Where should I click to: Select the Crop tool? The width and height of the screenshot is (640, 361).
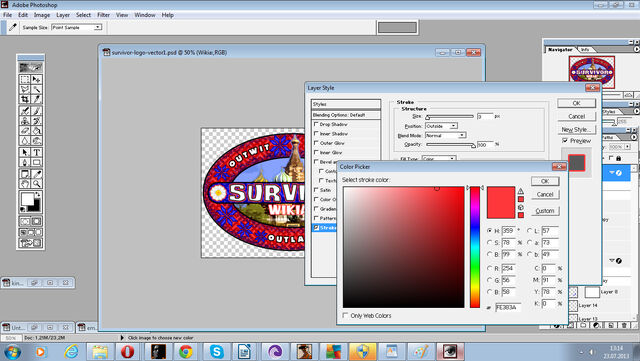(25, 99)
